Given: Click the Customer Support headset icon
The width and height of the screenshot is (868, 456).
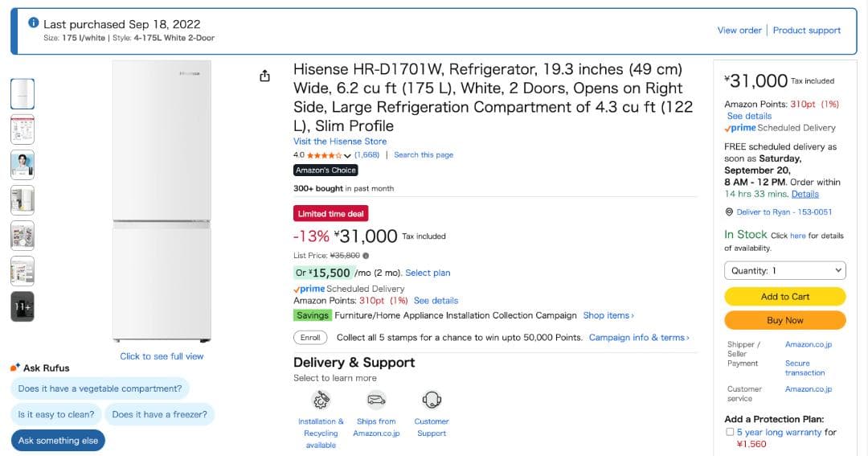Looking at the screenshot, I should (432, 400).
